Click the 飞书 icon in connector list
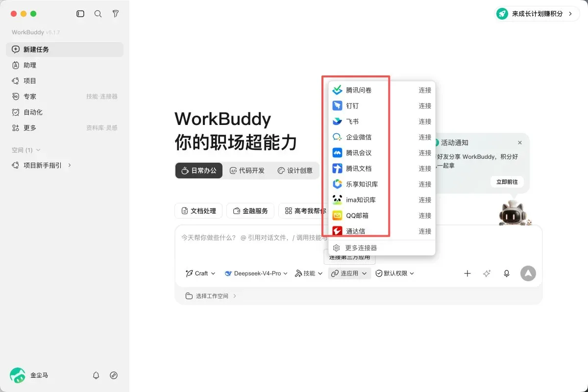 (337, 122)
